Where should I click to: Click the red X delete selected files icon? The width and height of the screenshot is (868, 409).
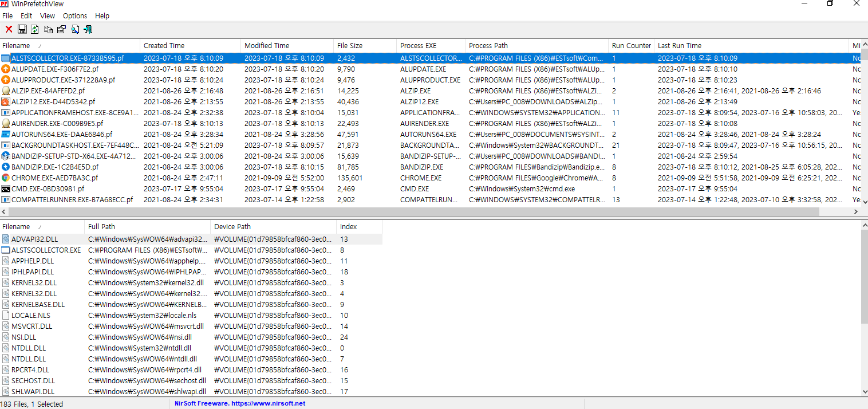pyautogui.click(x=9, y=29)
